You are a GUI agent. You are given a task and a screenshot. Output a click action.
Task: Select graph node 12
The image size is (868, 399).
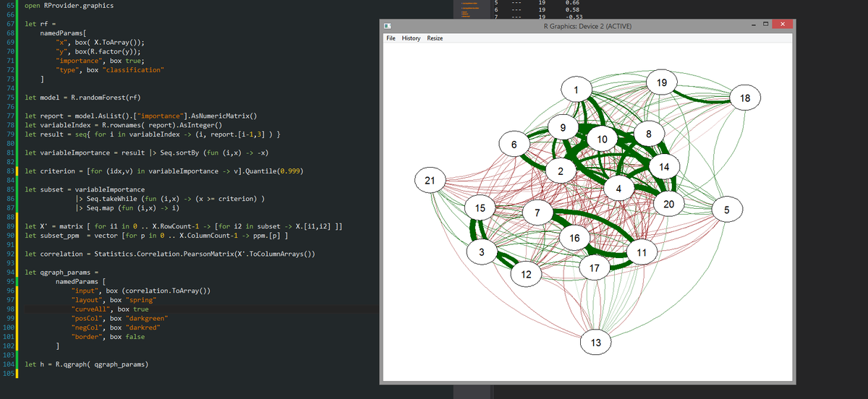point(526,274)
